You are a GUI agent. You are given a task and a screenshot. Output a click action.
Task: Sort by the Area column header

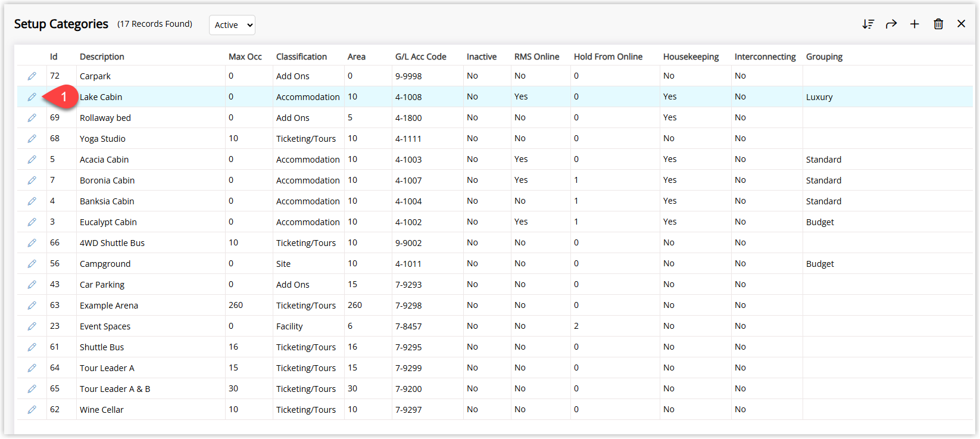pos(357,57)
